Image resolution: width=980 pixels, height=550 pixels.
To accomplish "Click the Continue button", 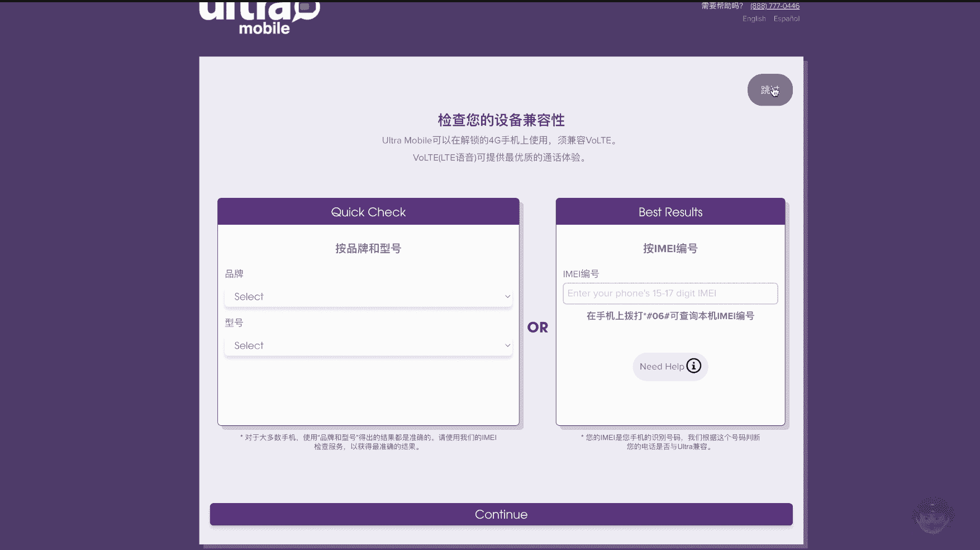I will 501,514.
